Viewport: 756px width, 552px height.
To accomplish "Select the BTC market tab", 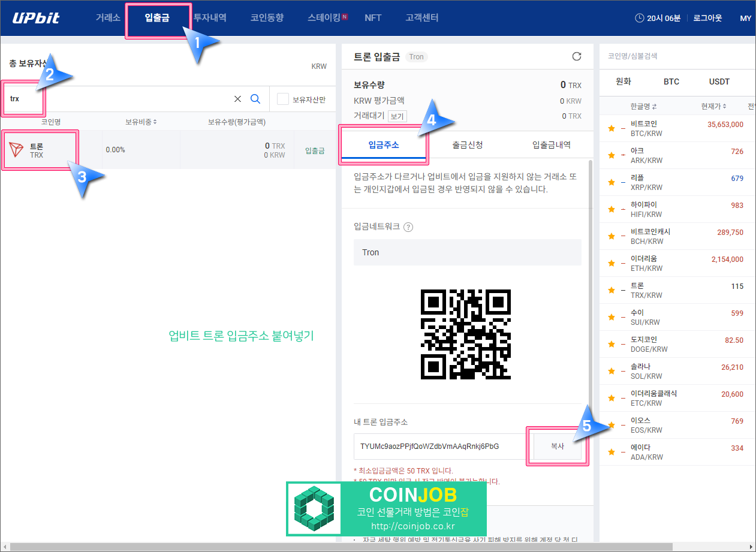I will click(x=671, y=82).
